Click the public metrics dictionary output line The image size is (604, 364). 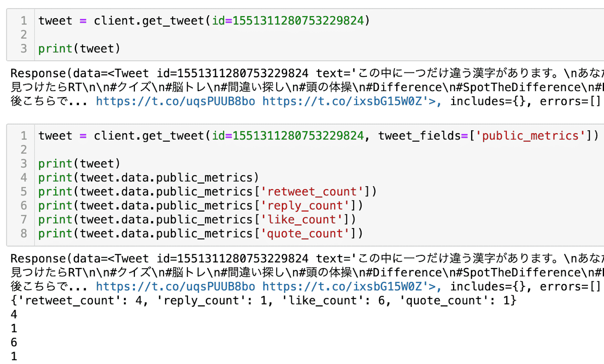(x=263, y=300)
